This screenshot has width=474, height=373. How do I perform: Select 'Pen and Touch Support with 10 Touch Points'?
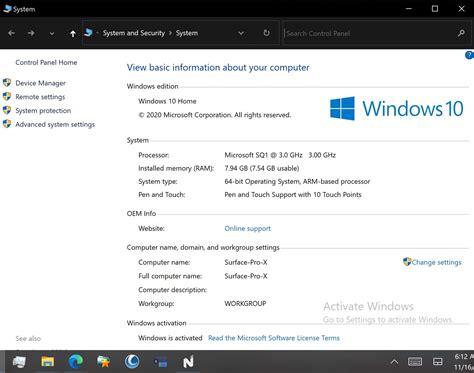[x=293, y=195]
